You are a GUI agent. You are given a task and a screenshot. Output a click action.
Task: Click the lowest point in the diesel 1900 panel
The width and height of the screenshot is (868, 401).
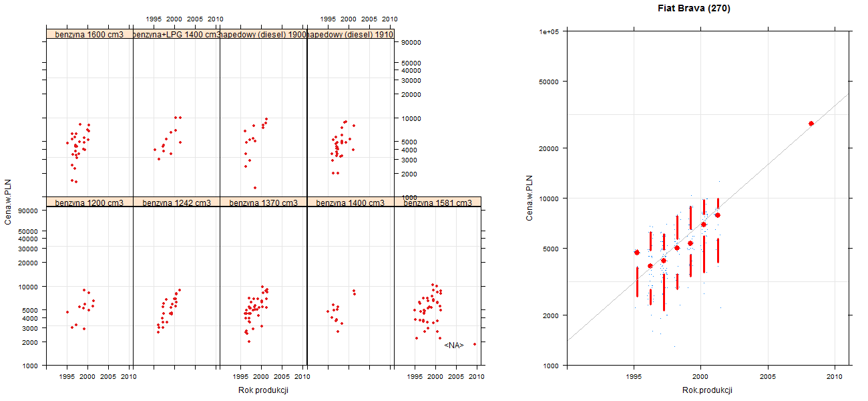[255, 188]
